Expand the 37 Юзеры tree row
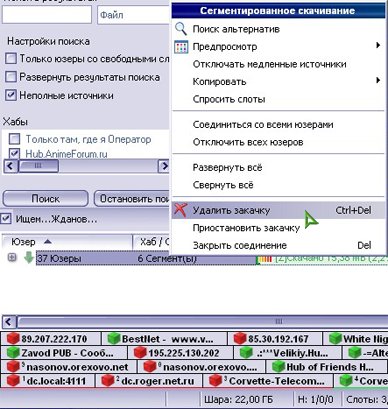The image size is (388, 409). pyautogui.click(x=12, y=257)
